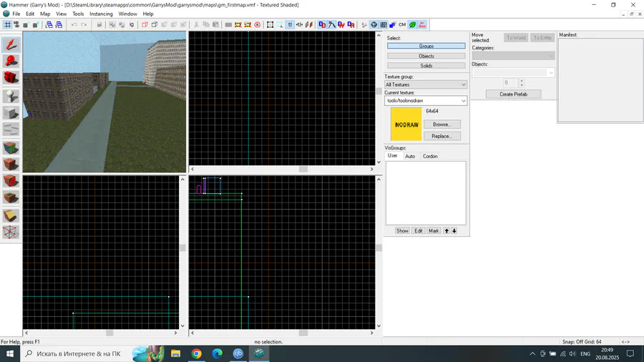The width and height of the screenshot is (644, 362).
Task: Click the VisGroups move down arrow
Action: tap(454, 230)
